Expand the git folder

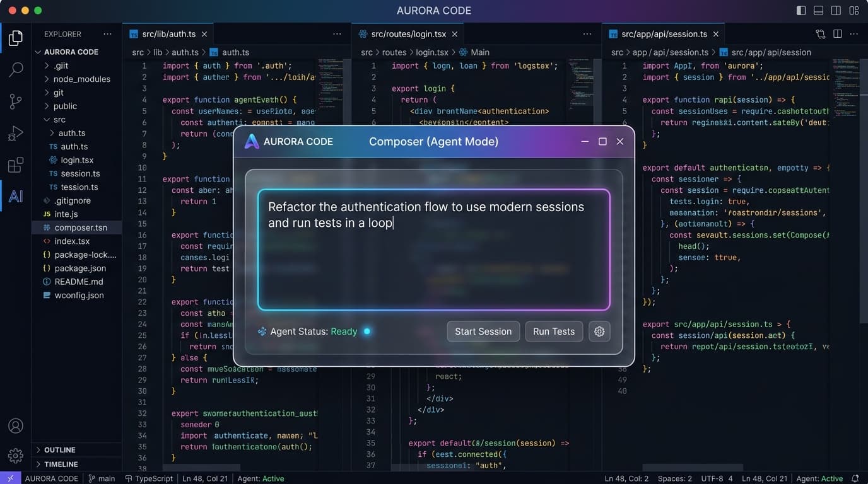tap(47, 93)
